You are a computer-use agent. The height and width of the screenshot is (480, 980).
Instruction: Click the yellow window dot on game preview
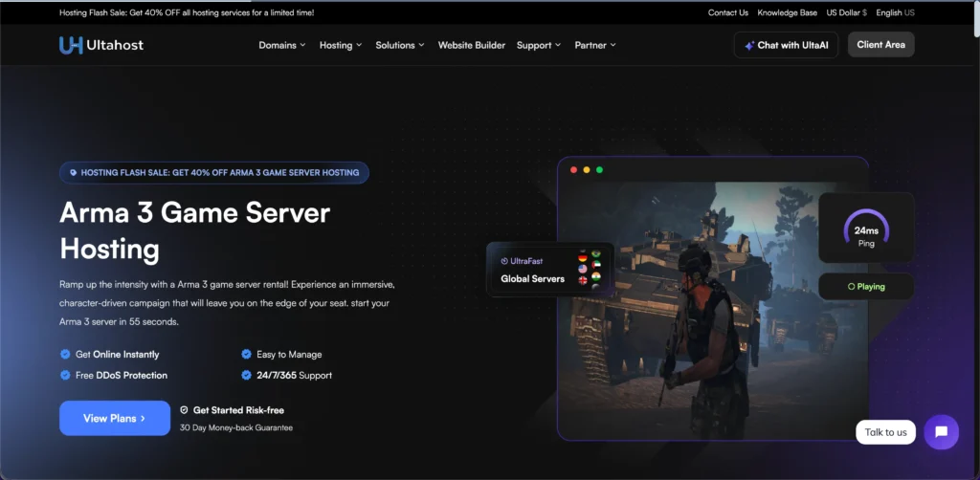[x=587, y=170]
